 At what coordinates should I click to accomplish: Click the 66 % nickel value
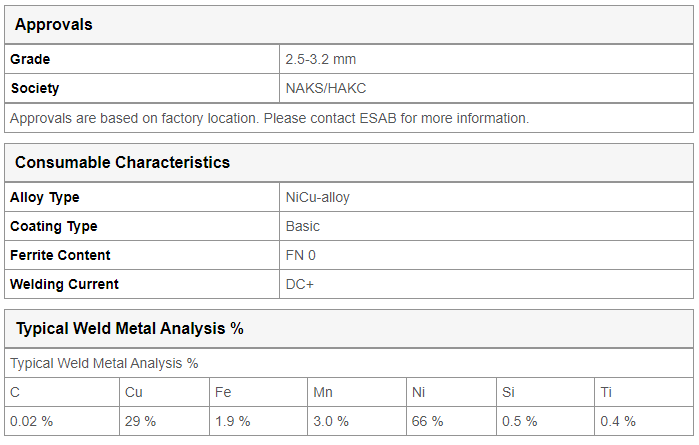coord(427,421)
